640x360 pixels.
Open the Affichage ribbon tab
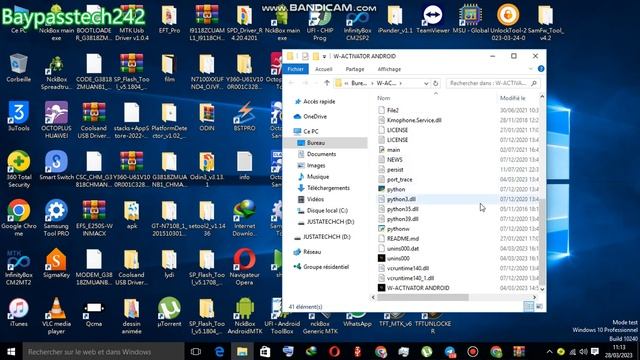click(389, 69)
